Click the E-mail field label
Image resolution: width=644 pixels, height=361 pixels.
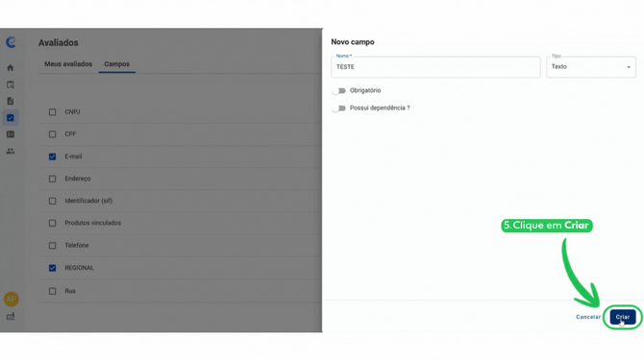73,156
